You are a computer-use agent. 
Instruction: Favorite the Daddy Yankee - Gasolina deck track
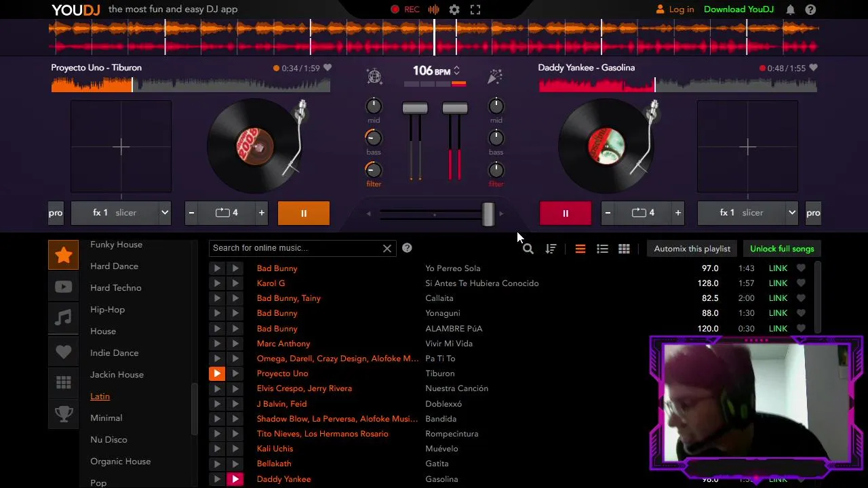pyautogui.click(x=813, y=68)
